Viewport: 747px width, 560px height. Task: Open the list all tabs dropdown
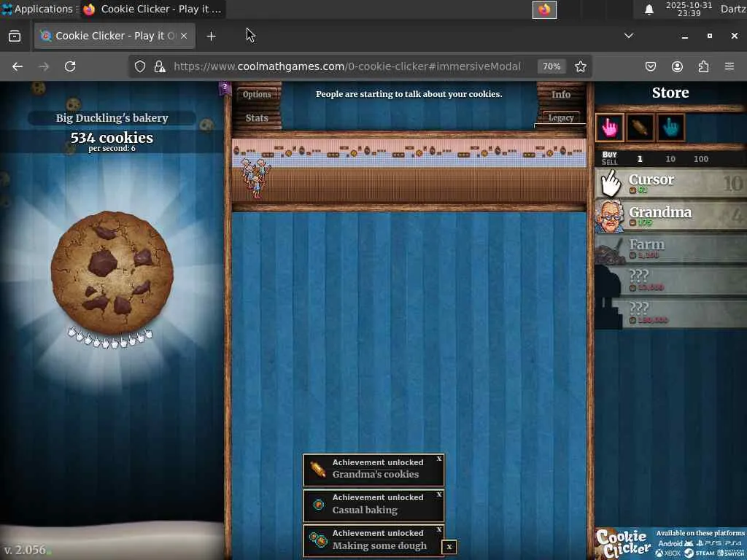pos(629,36)
